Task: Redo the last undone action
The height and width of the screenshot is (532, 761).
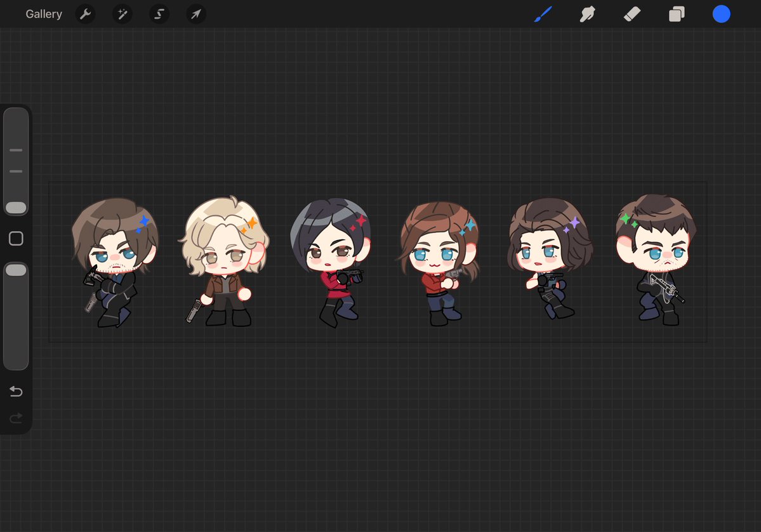Action: click(x=16, y=418)
